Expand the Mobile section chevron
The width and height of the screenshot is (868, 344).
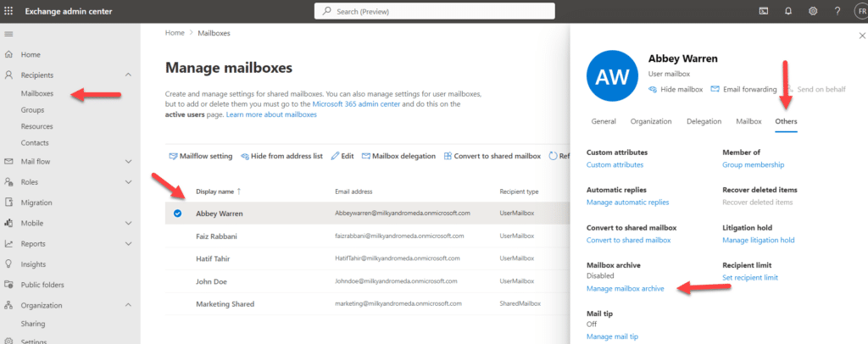pos(129,224)
